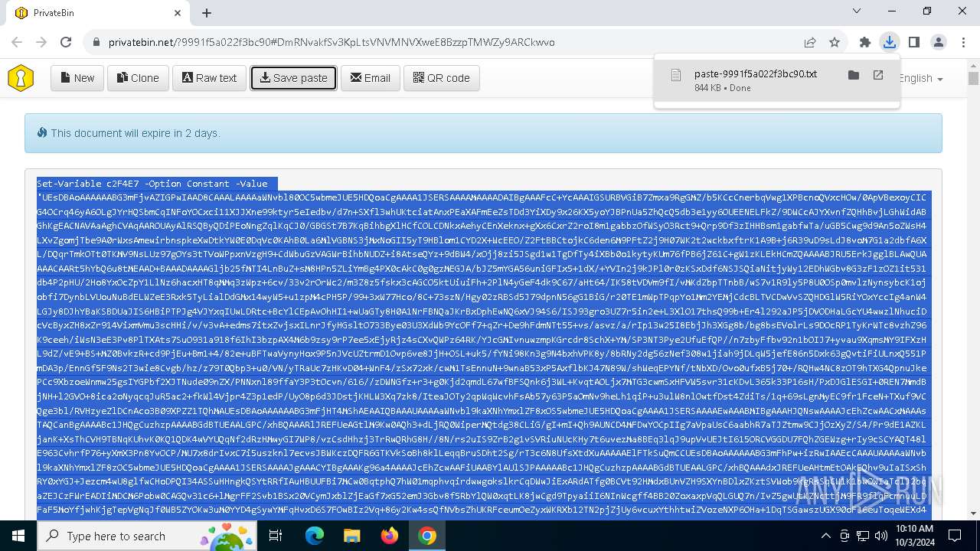Open the taskbar clock showing 10:10 AM
980x551 pixels.
pos(914,536)
